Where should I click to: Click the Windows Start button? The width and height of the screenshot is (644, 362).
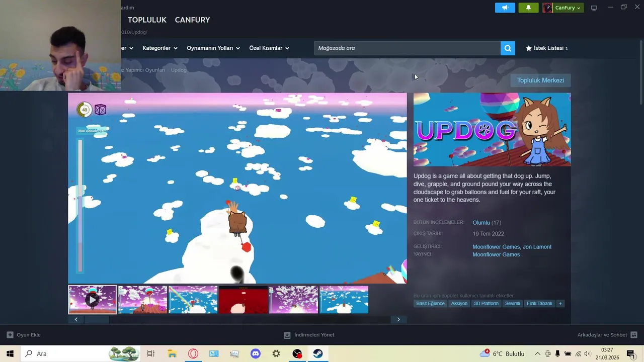pos(10,353)
